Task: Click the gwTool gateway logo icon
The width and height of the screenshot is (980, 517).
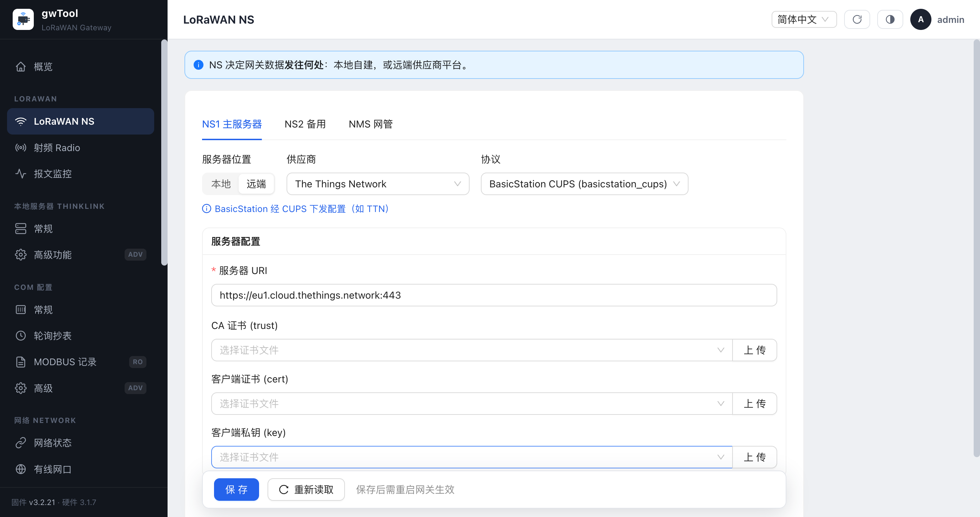Action: point(23,19)
